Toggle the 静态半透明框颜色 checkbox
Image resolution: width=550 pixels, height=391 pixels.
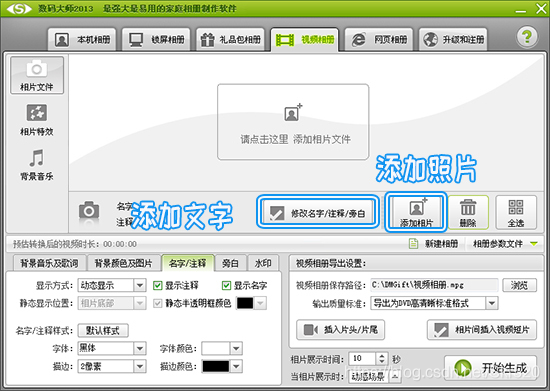click(x=157, y=303)
